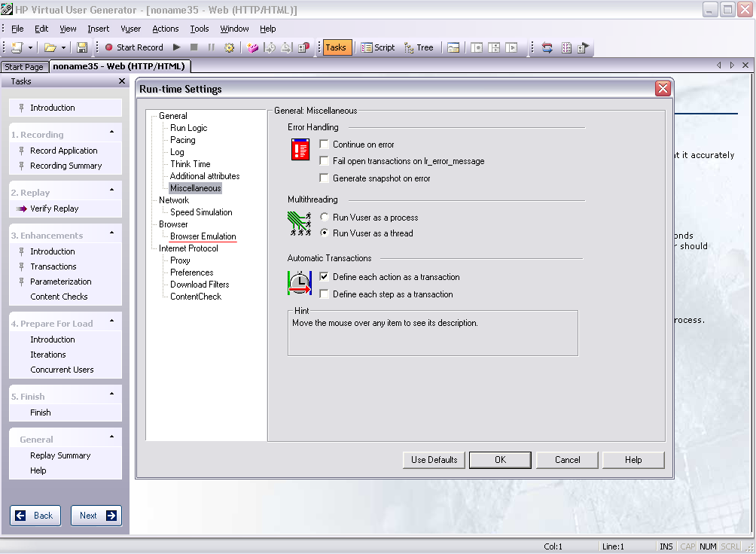Save the script using the disk icon

pos(82,47)
